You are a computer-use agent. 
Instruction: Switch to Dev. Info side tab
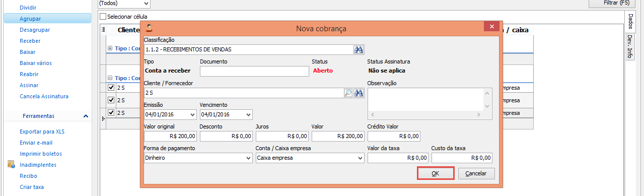point(630,46)
